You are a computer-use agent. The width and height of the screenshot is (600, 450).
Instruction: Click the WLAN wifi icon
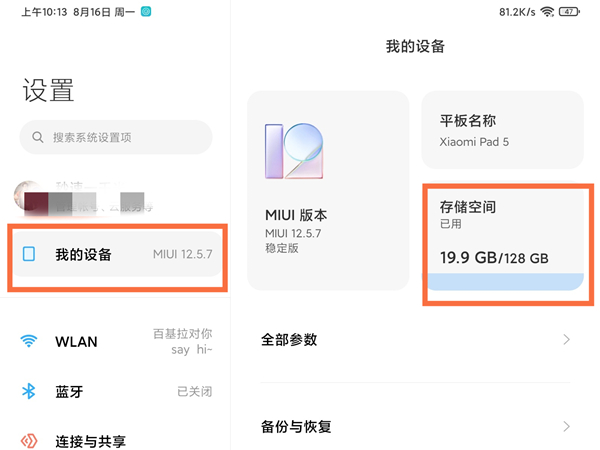click(29, 342)
